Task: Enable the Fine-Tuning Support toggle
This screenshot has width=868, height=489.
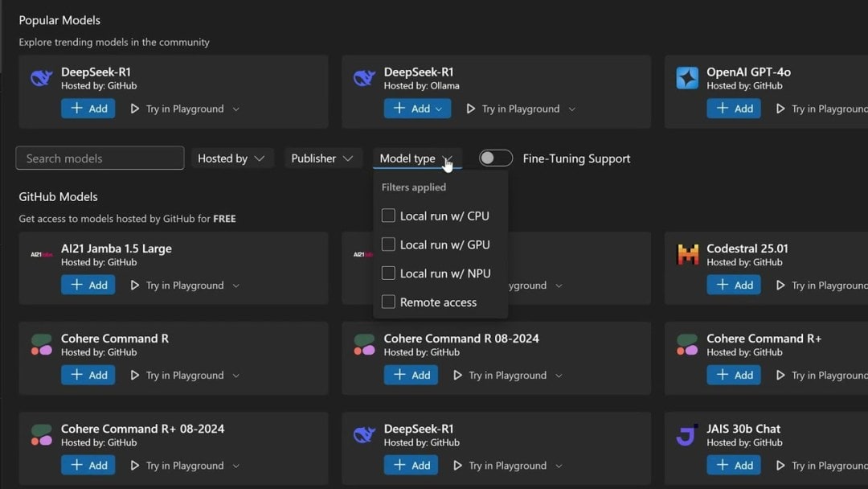Action: [x=496, y=158]
